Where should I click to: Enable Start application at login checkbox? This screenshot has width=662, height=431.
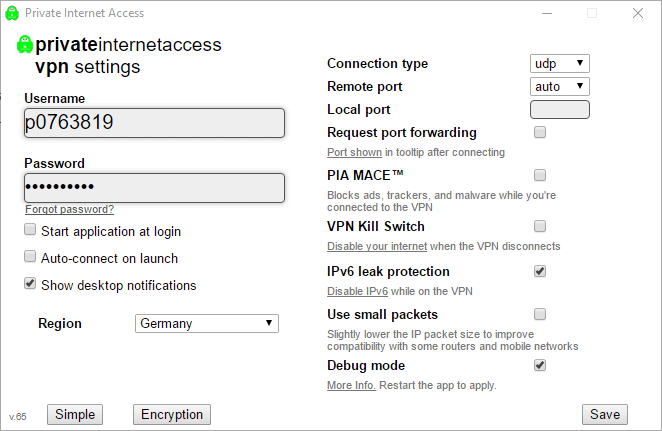click(30, 230)
